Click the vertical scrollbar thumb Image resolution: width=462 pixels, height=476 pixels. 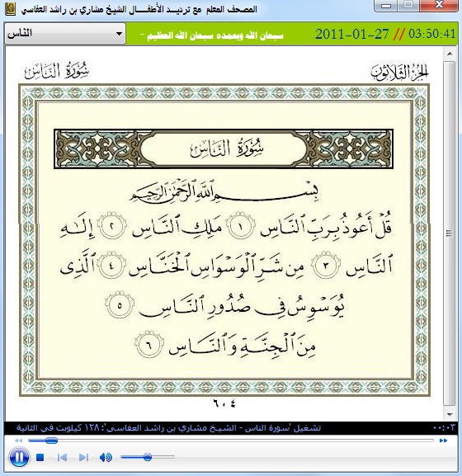(450, 233)
